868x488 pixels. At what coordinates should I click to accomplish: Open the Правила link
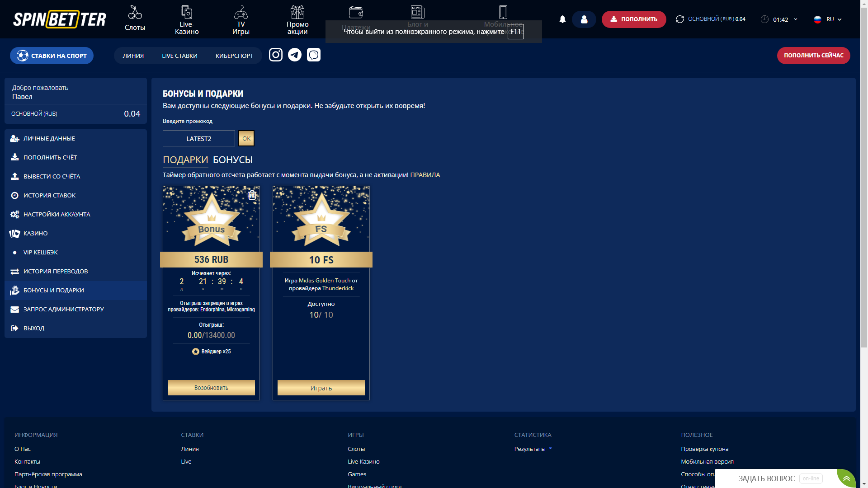[x=425, y=175]
